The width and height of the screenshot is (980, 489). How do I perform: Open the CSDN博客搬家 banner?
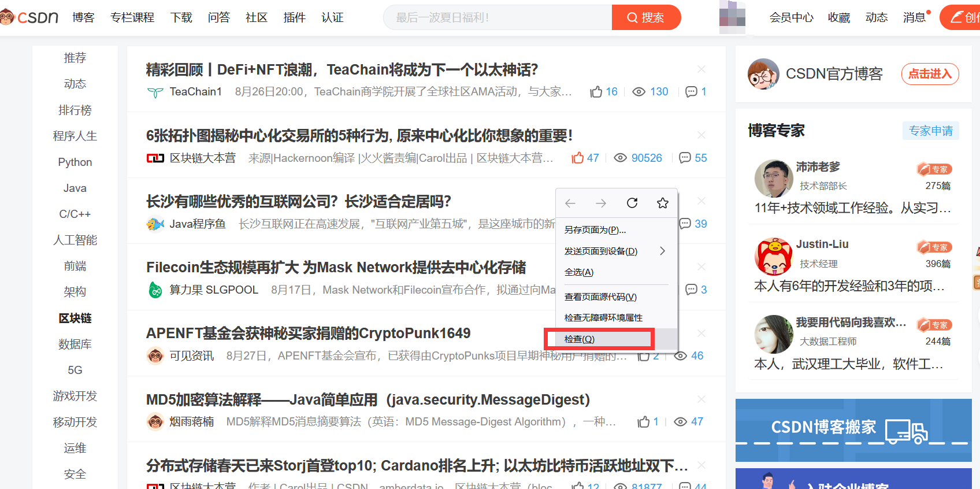(853, 430)
